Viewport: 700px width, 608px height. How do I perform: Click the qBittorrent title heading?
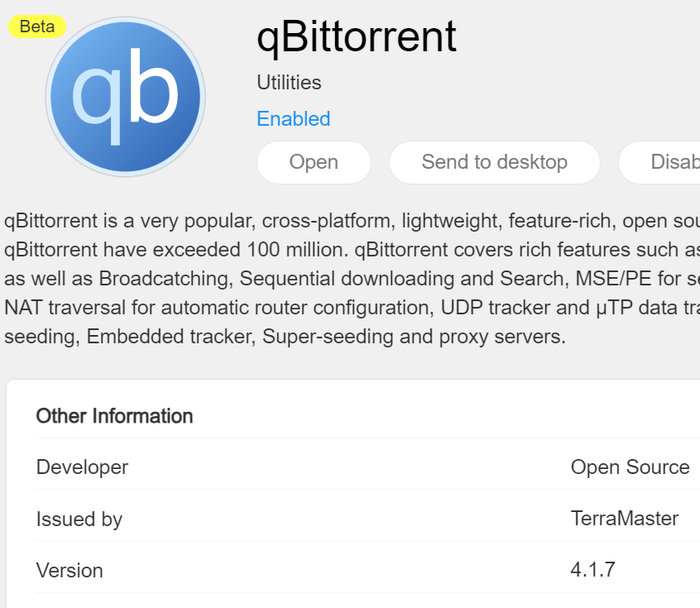356,37
